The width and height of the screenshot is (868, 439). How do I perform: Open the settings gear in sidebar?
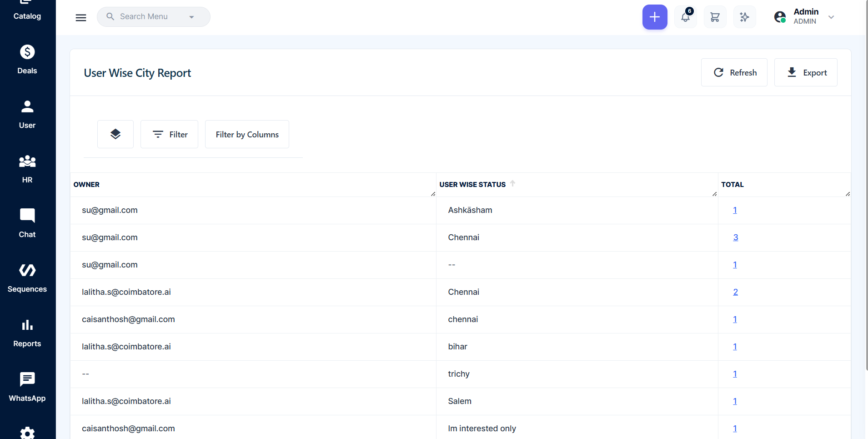[27, 433]
